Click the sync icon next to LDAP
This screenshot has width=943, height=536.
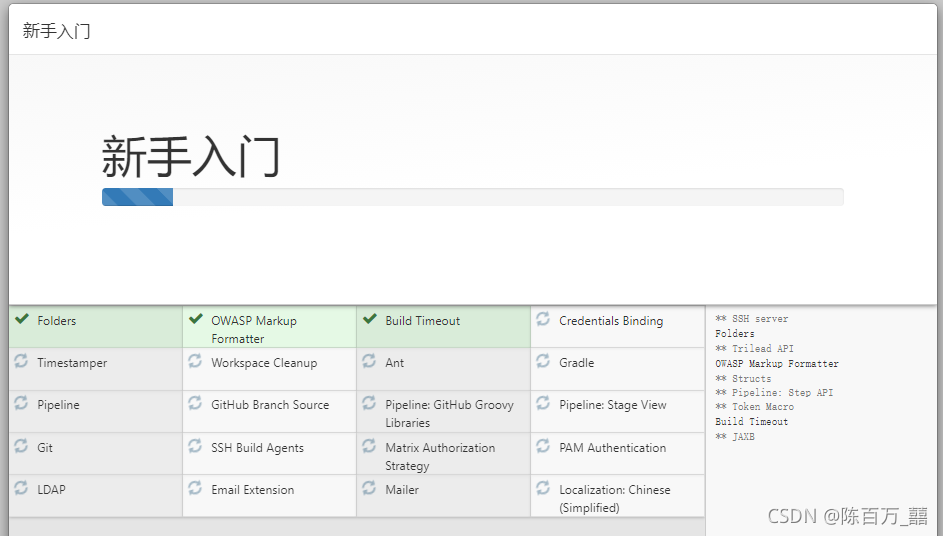point(21,488)
